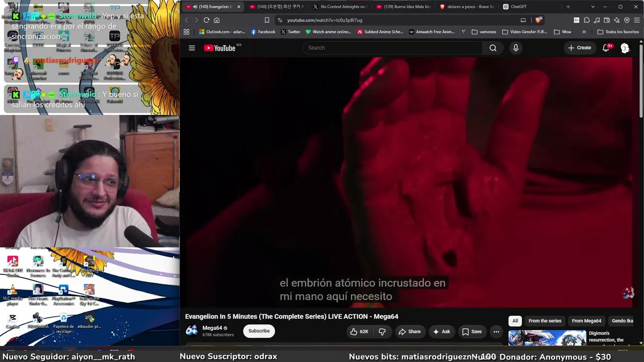Open CapCut desktop shortcut
The height and width of the screenshot is (362, 644).
click(13, 321)
